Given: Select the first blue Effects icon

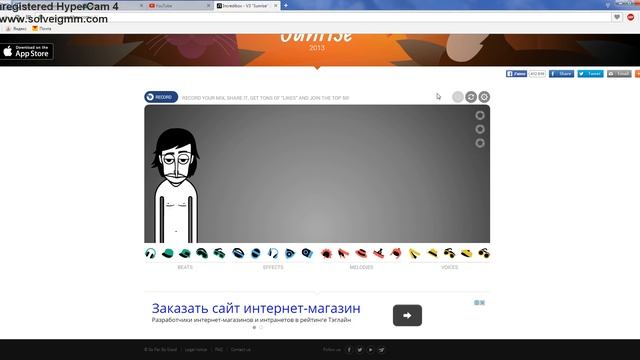Looking at the screenshot, I should point(238,253).
